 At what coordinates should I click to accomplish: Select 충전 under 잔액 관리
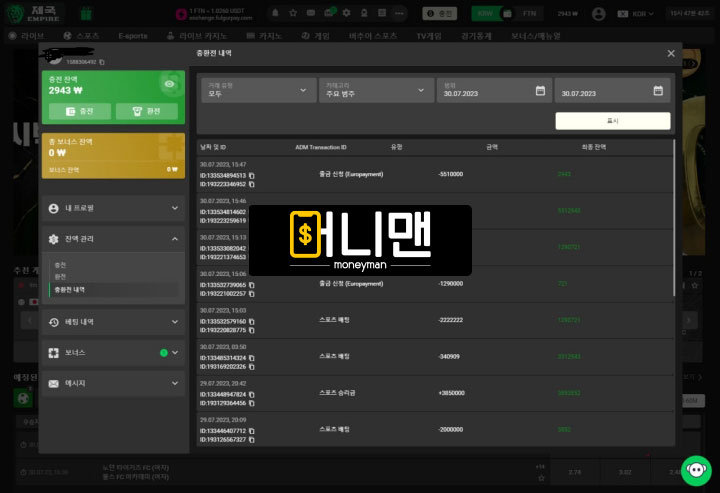tap(60, 265)
